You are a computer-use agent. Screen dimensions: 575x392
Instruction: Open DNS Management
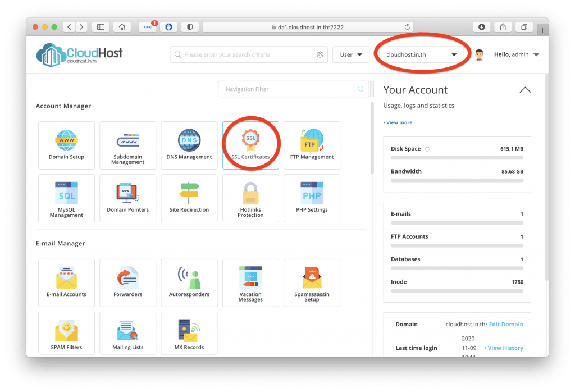(189, 145)
